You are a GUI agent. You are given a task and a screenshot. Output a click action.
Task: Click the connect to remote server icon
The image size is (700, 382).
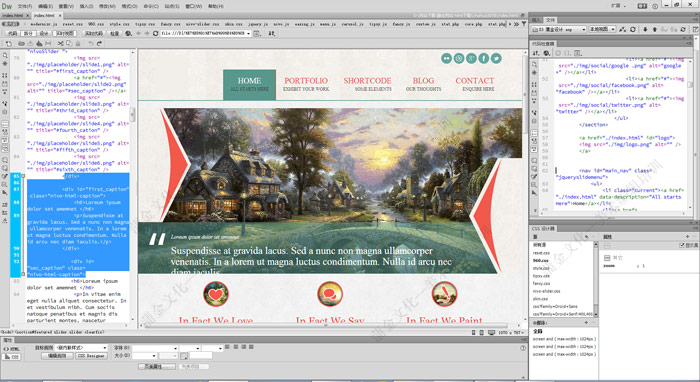pos(623,29)
